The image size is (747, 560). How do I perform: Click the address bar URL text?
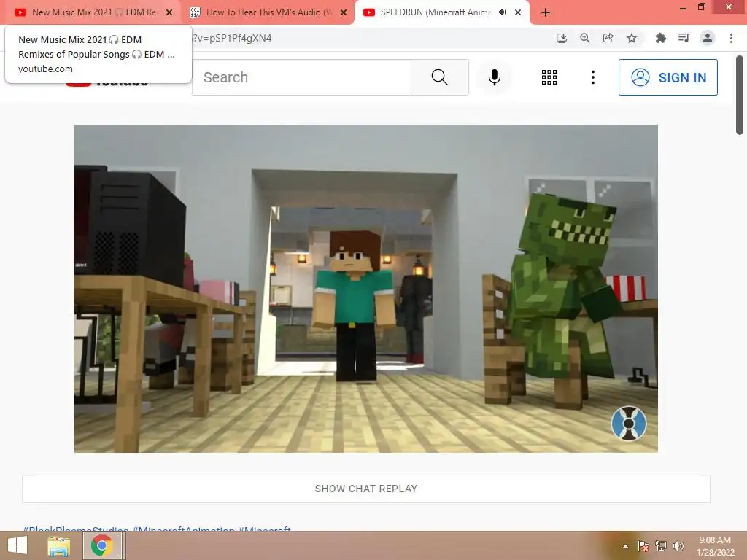[x=232, y=38]
